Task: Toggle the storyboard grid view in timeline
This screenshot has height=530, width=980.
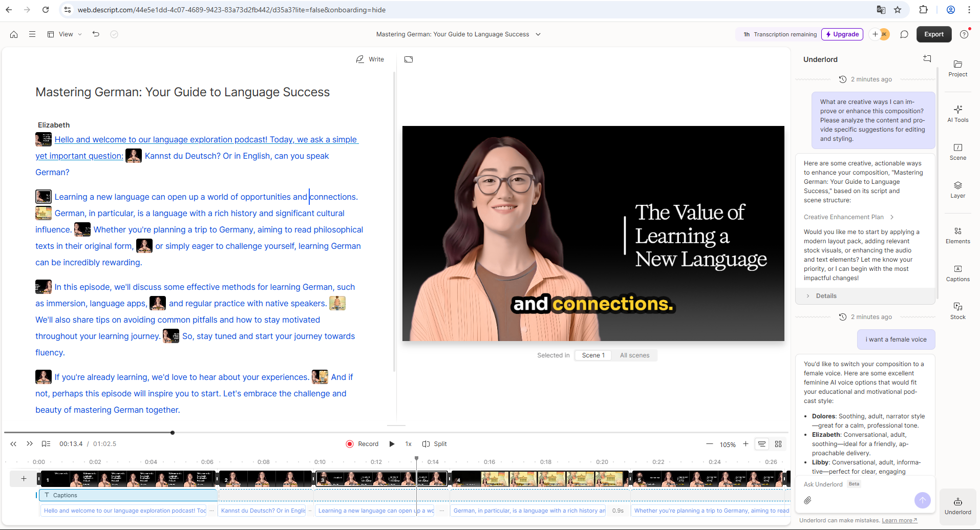Action: 778,444
